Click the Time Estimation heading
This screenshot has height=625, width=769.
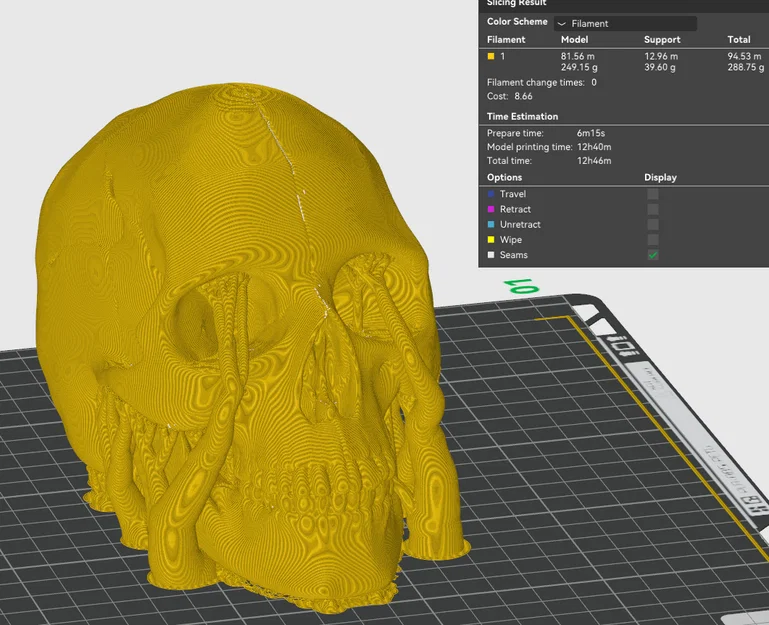(x=522, y=116)
